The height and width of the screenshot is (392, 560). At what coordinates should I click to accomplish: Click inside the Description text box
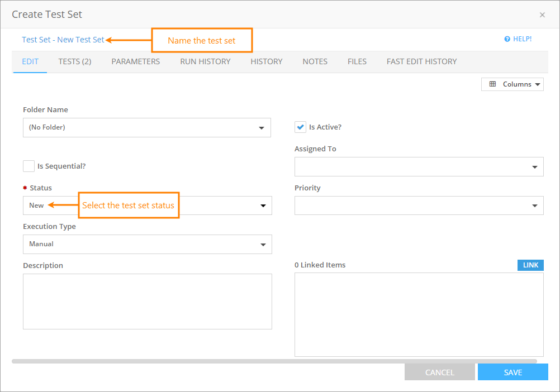tap(147, 302)
